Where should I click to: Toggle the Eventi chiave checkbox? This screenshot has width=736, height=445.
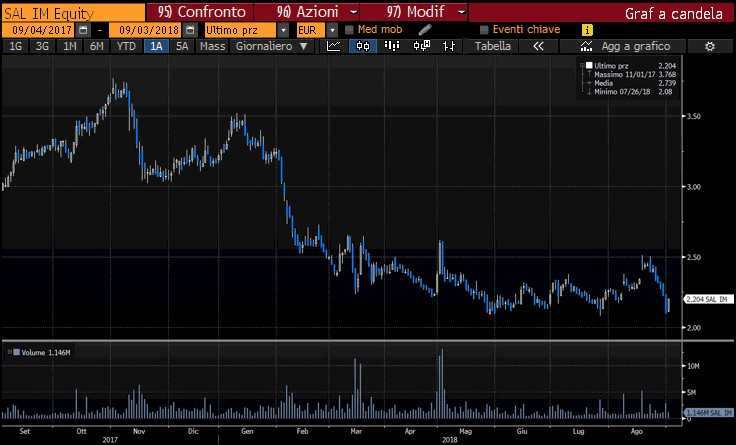point(484,30)
